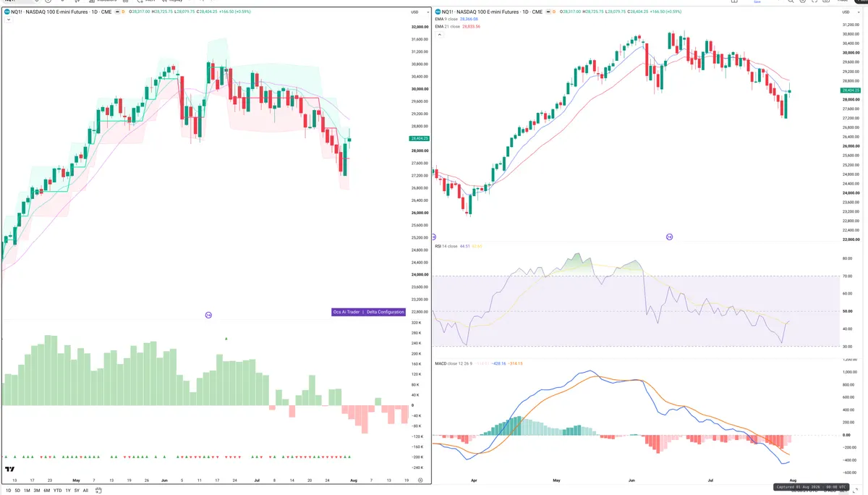This screenshot has height=495, width=868.
Task: Click 31,200.00 on right chart price axis
Action: pos(851,25)
